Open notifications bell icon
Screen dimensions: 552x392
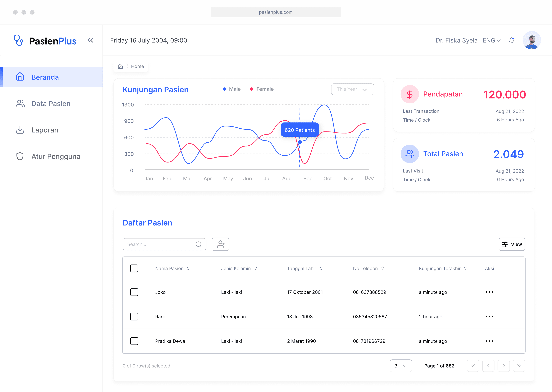(511, 40)
